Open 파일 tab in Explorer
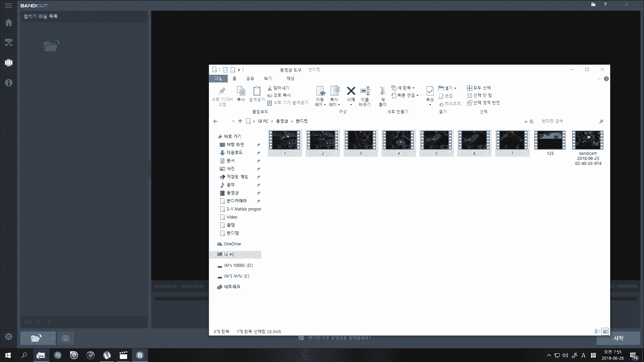The height and width of the screenshot is (362, 644). 218,78
